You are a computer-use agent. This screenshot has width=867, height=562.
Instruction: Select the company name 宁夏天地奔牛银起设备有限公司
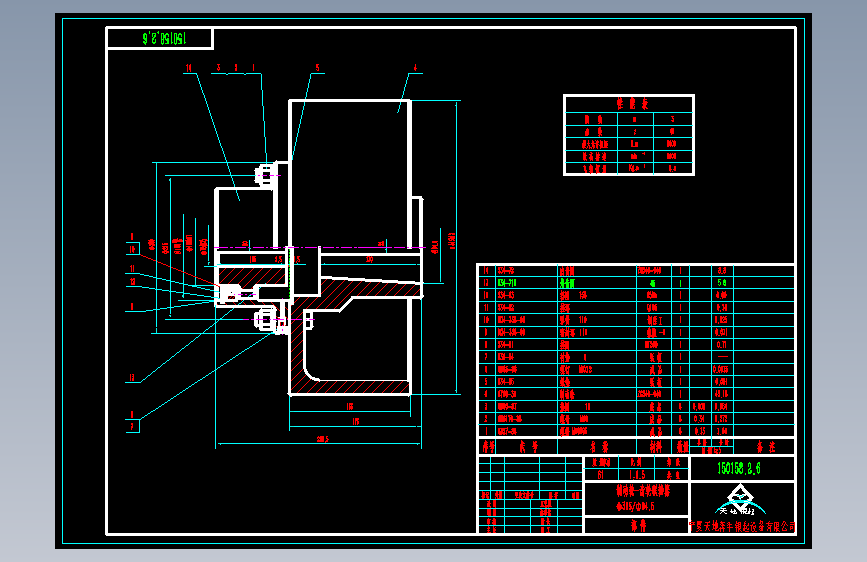click(x=742, y=526)
